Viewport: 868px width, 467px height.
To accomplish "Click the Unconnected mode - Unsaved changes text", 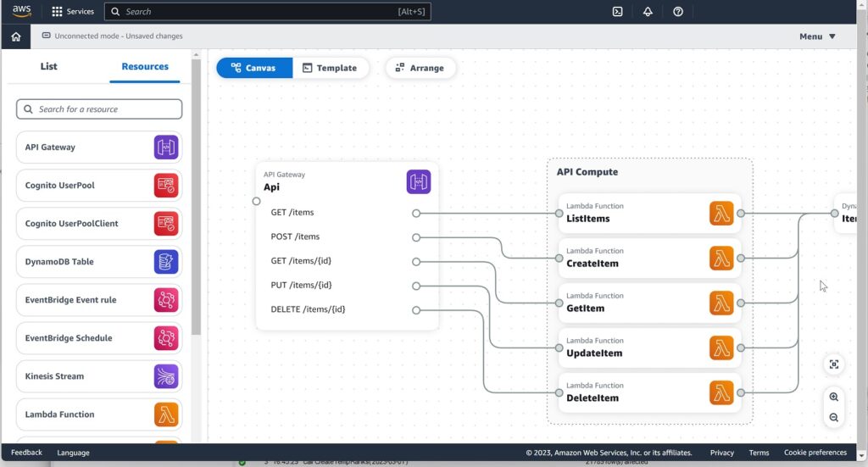I will (119, 36).
